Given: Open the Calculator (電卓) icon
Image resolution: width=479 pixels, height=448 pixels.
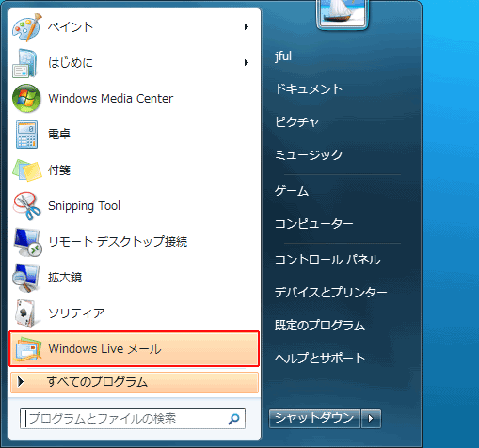Looking at the screenshot, I should 26,135.
